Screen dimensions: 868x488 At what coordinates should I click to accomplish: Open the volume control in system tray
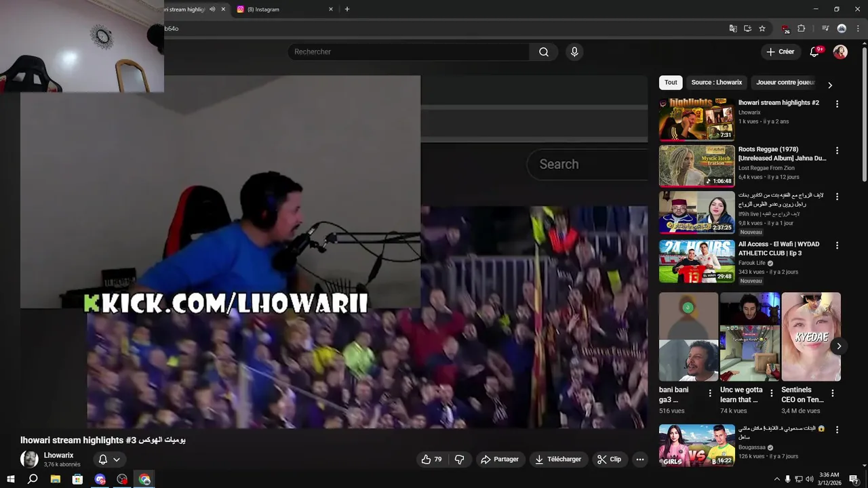809,479
